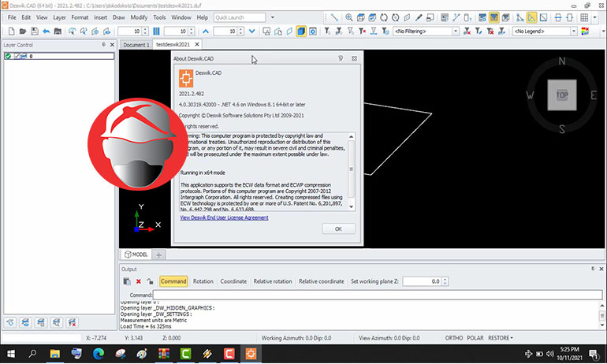
Task: Open the No Legend dropdown
Action: [x=574, y=32]
